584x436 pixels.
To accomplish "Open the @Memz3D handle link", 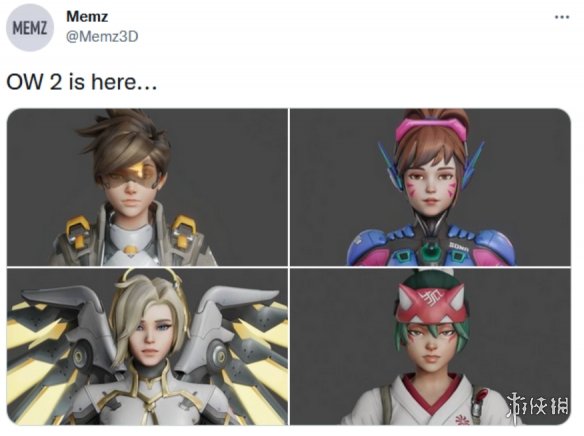I will pos(102,36).
